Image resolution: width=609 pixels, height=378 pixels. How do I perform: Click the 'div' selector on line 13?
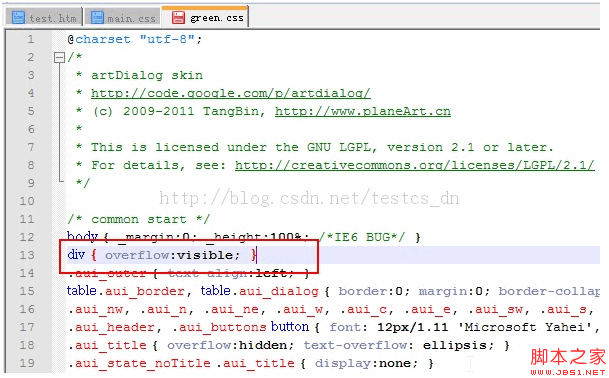coord(76,255)
